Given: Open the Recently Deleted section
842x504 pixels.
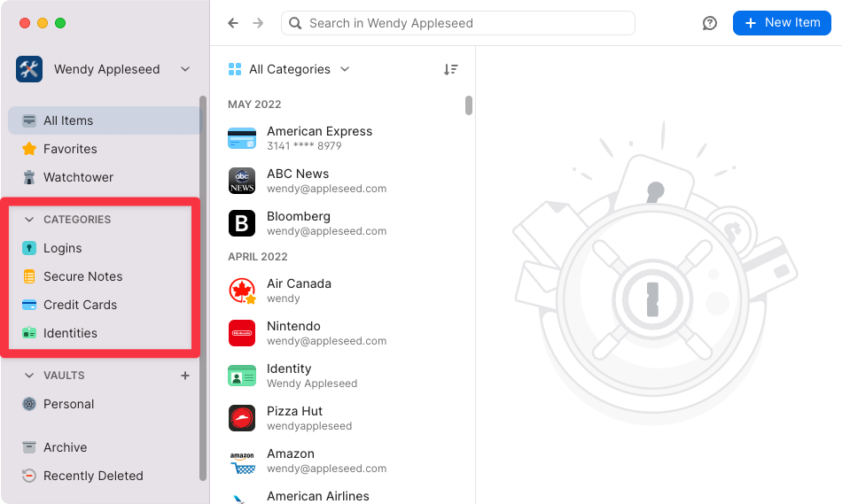Looking at the screenshot, I should (92, 476).
